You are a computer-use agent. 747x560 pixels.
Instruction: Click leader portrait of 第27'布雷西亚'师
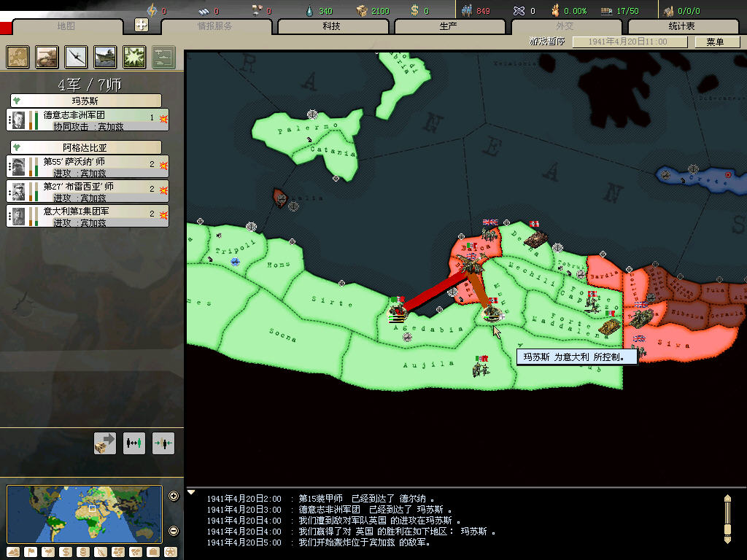tap(18, 192)
